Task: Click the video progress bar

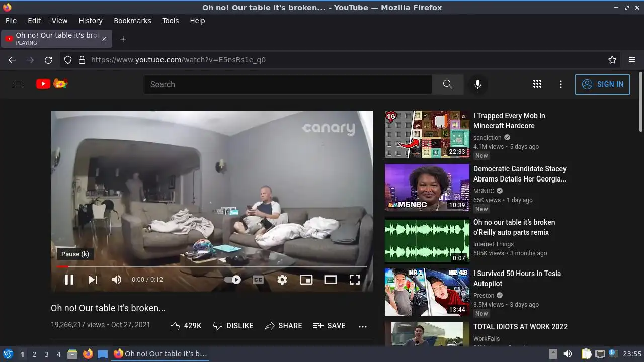Action: (x=212, y=266)
